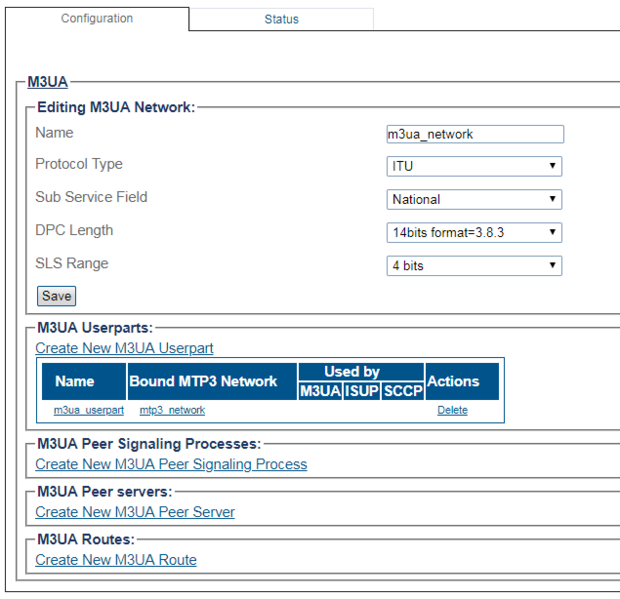Open the m3ua_userpart entry

tap(89, 410)
